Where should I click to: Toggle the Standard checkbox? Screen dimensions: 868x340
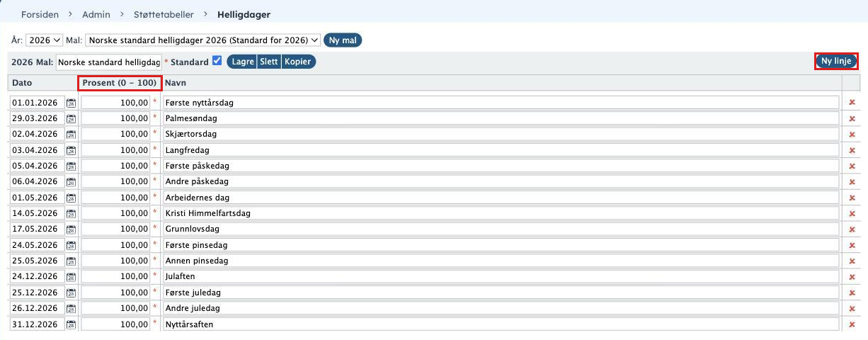pos(217,61)
